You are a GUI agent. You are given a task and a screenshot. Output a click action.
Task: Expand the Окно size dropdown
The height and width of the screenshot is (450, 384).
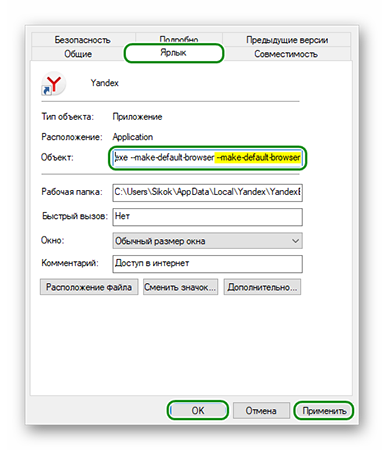[207, 241]
